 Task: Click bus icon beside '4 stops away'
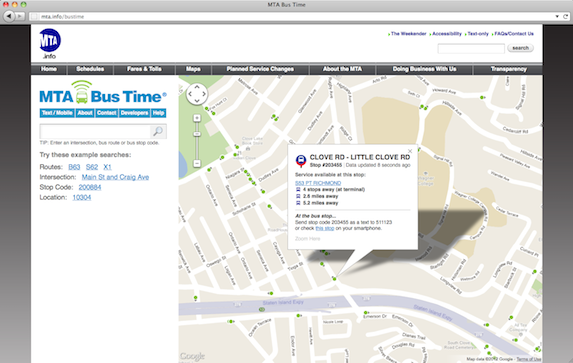point(298,190)
